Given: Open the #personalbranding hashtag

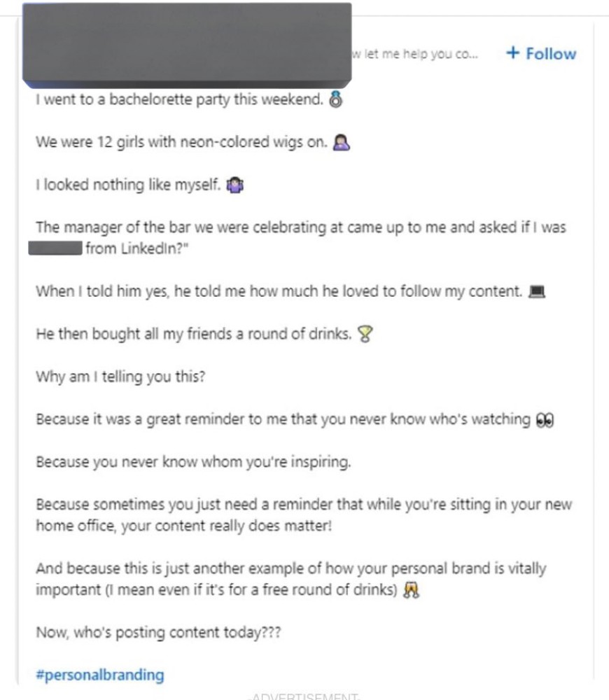Looking at the screenshot, I should pos(100,675).
